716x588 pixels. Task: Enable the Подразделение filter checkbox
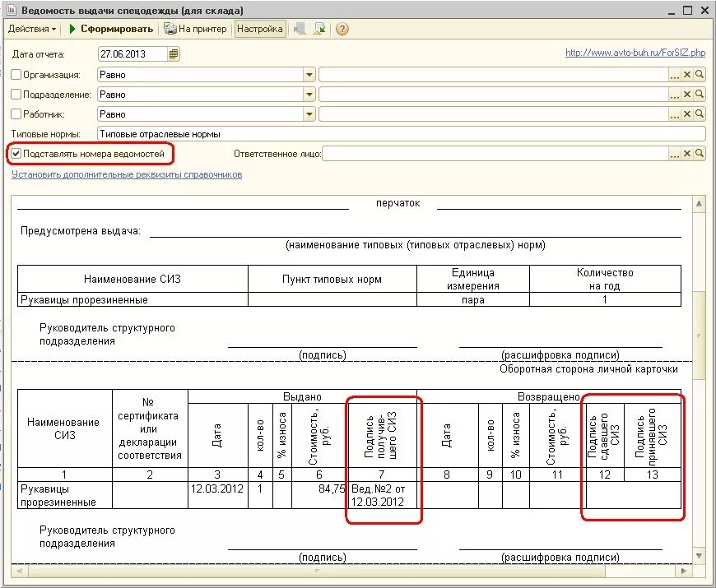(16, 94)
